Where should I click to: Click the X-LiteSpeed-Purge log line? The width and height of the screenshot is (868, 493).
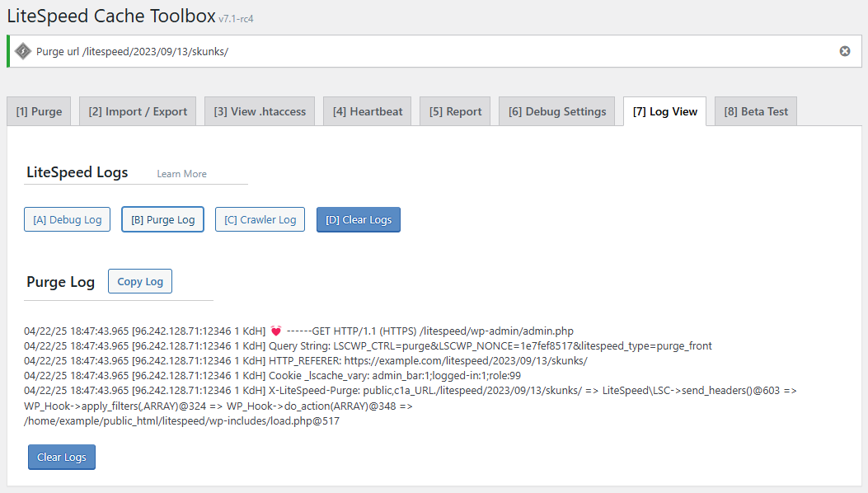[411, 391]
